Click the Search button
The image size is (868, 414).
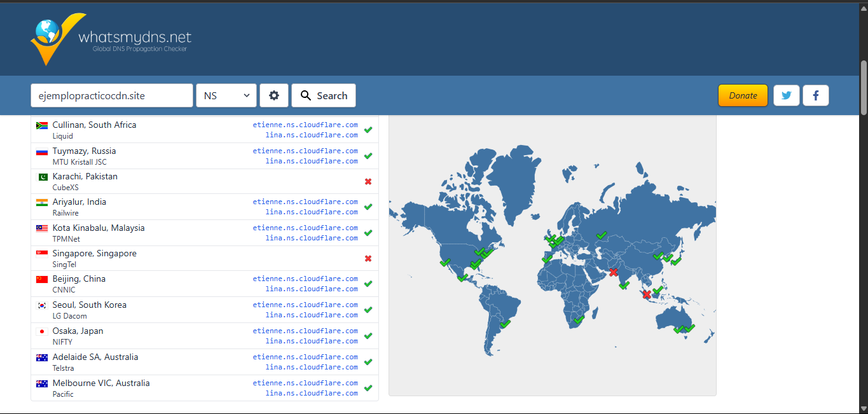pos(324,95)
